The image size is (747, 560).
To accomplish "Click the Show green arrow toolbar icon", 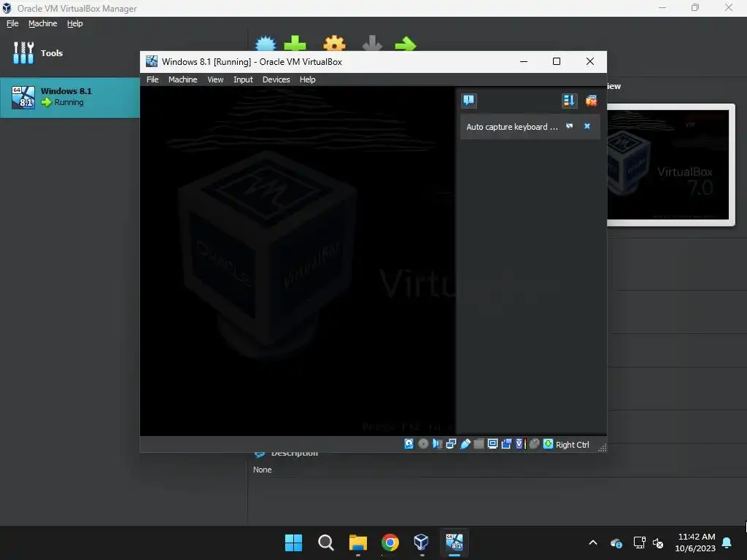I will [406, 44].
